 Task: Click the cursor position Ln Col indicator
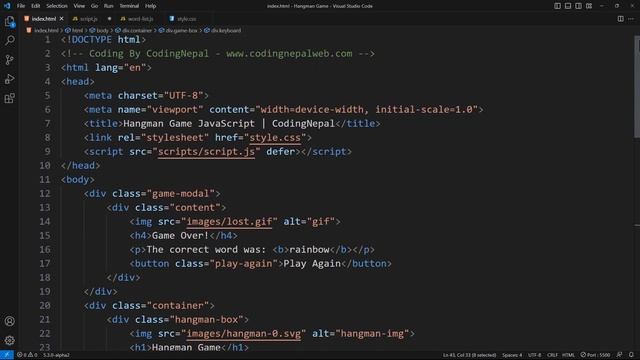pos(469,355)
